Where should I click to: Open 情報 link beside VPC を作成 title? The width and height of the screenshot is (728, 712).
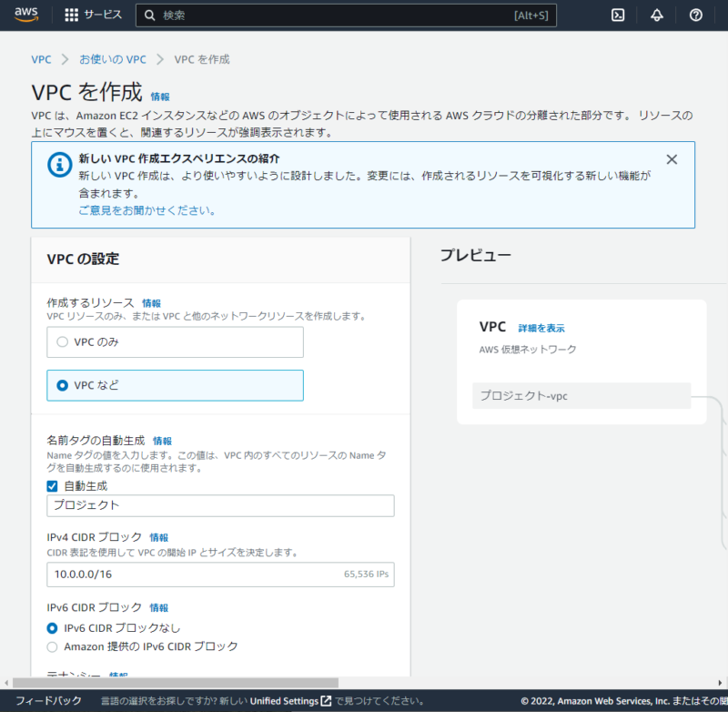coord(160,97)
